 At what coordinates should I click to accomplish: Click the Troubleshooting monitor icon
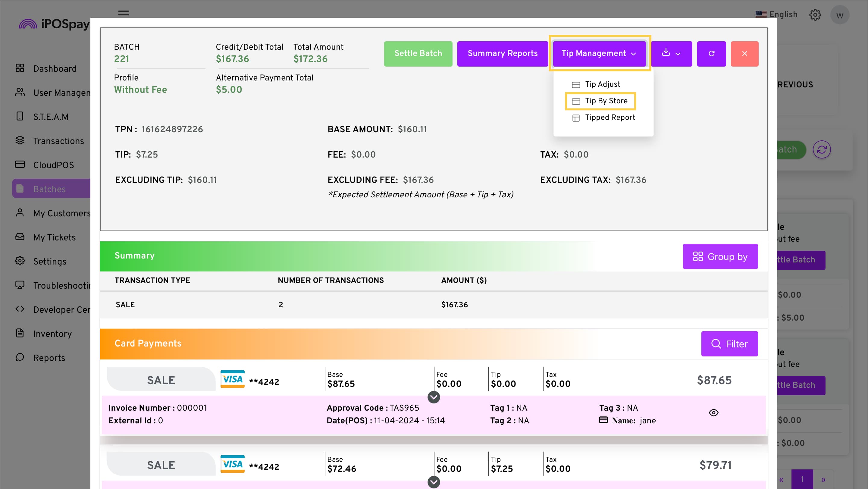[20, 285]
